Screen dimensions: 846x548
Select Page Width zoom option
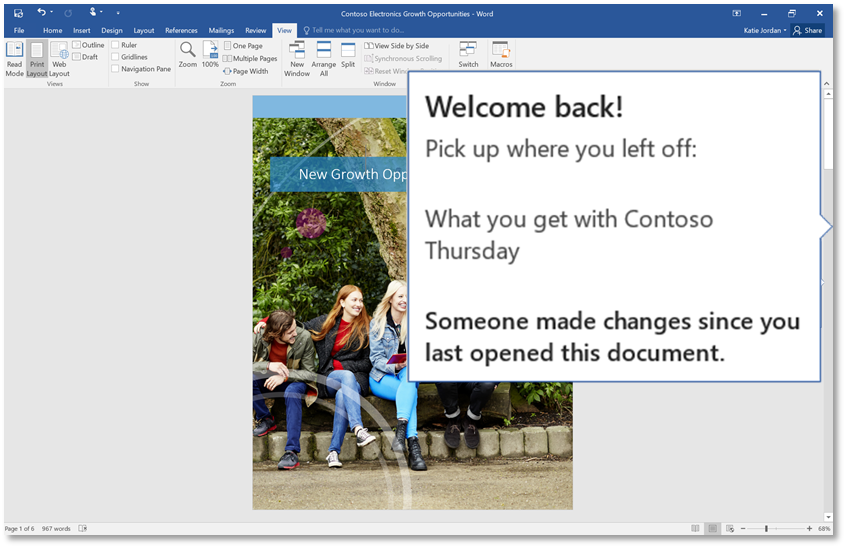pyautogui.click(x=246, y=71)
